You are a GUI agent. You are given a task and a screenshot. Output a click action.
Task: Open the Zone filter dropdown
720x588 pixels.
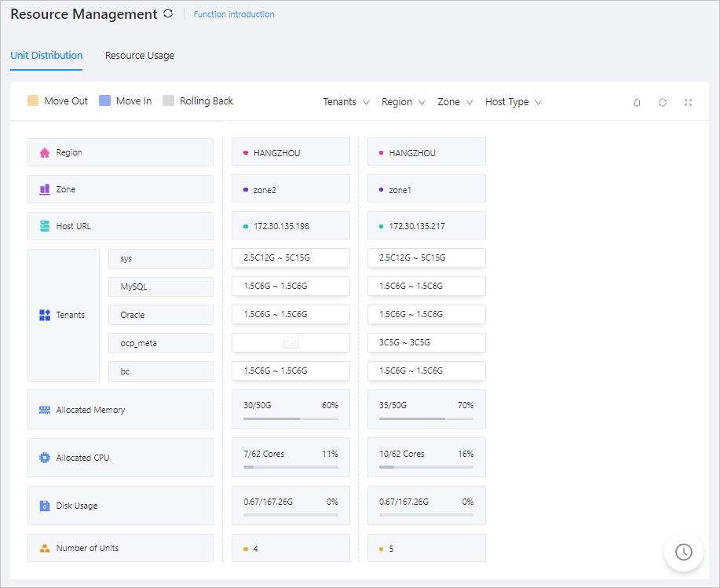pyautogui.click(x=455, y=102)
